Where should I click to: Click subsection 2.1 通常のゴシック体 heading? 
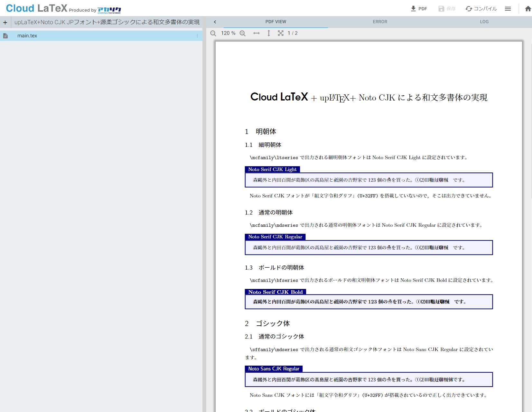(x=274, y=337)
